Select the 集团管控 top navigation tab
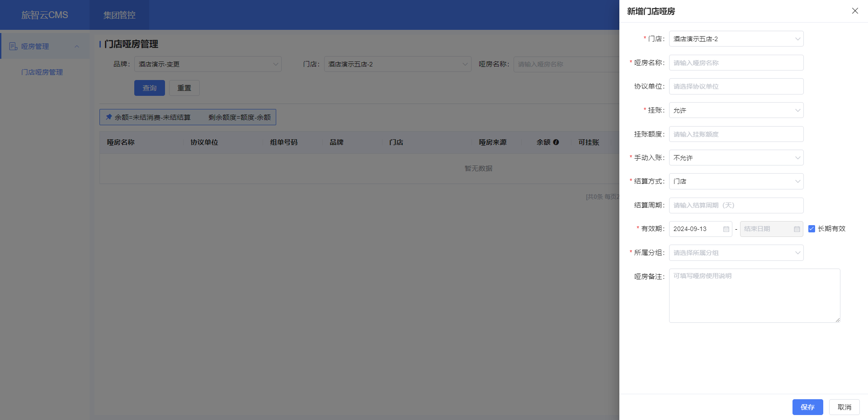 pyautogui.click(x=119, y=15)
